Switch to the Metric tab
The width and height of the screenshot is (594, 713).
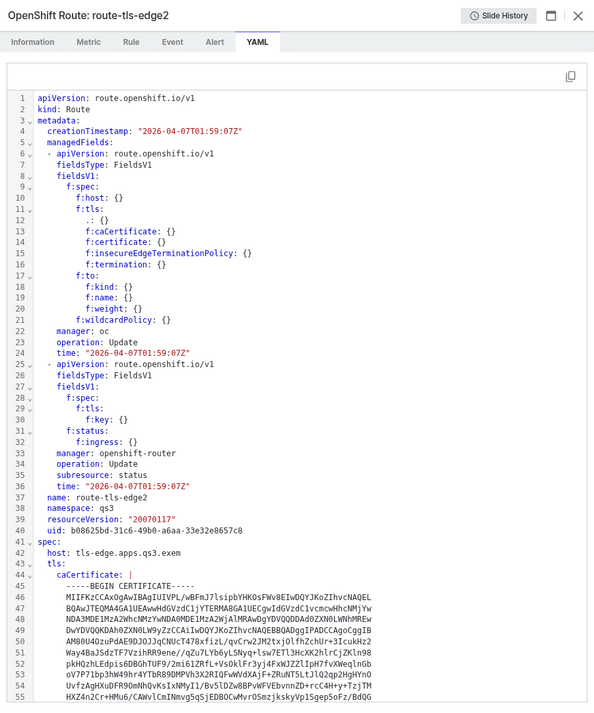pos(89,42)
